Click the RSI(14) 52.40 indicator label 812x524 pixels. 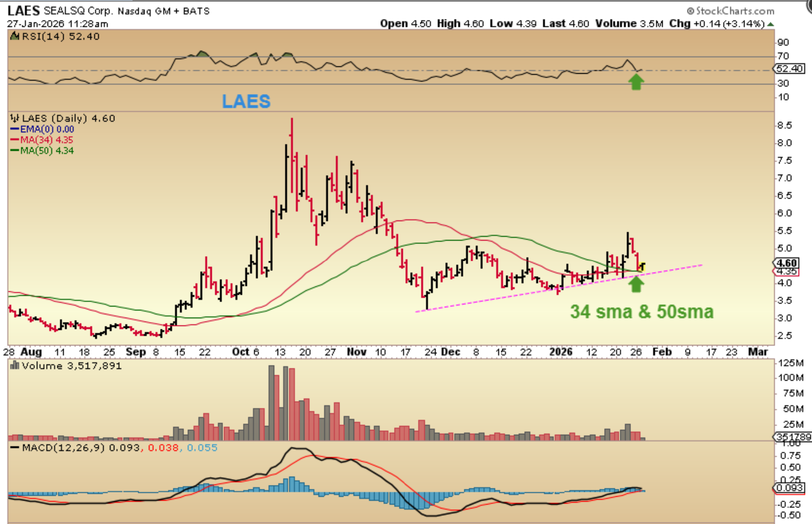tap(61, 36)
